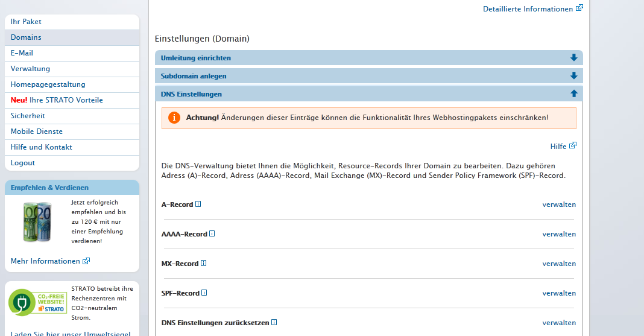Open the E-Mail menu item
This screenshot has height=336, width=644.
[72, 53]
